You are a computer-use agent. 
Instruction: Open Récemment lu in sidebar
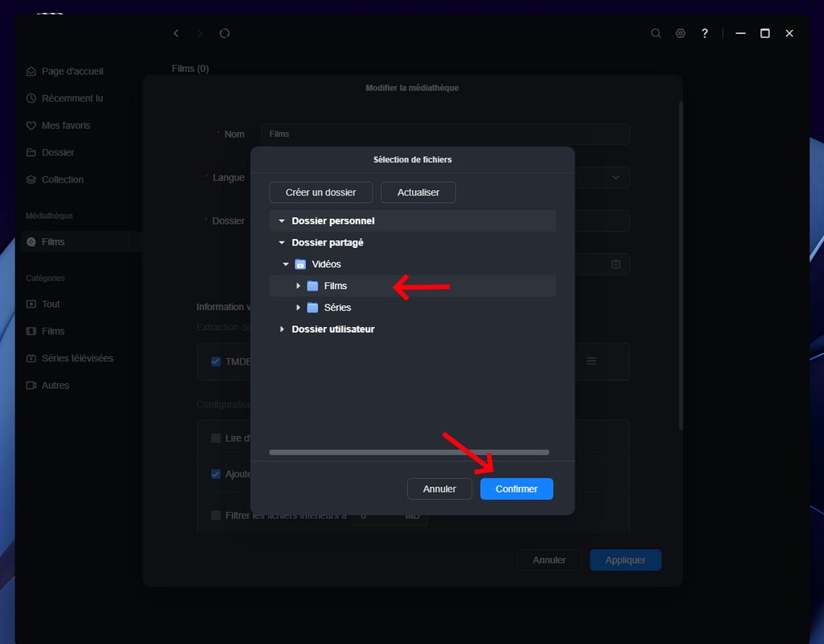(72, 98)
